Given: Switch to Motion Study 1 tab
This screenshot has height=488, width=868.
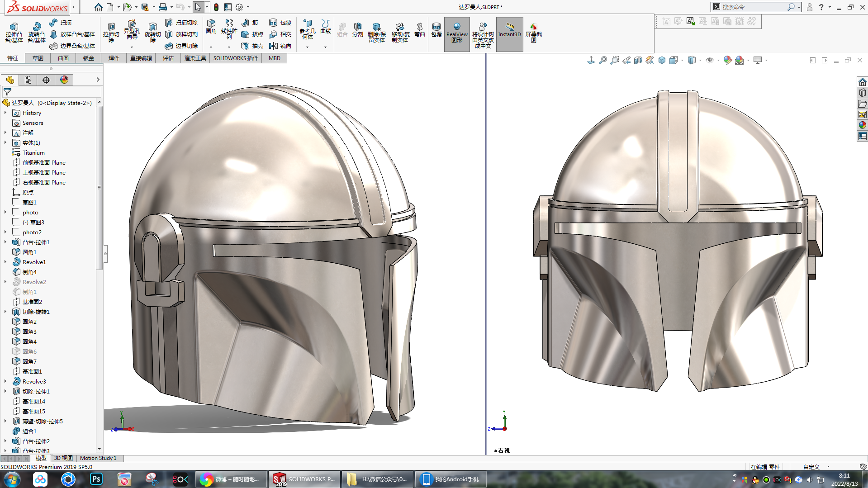Looking at the screenshot, I should point(98,458).
